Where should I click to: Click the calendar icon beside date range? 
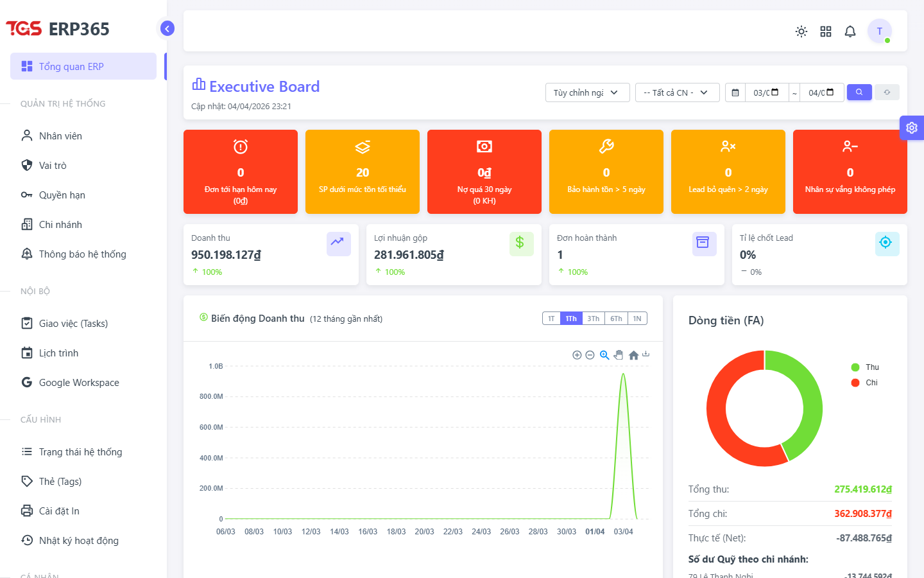point(735,92)
